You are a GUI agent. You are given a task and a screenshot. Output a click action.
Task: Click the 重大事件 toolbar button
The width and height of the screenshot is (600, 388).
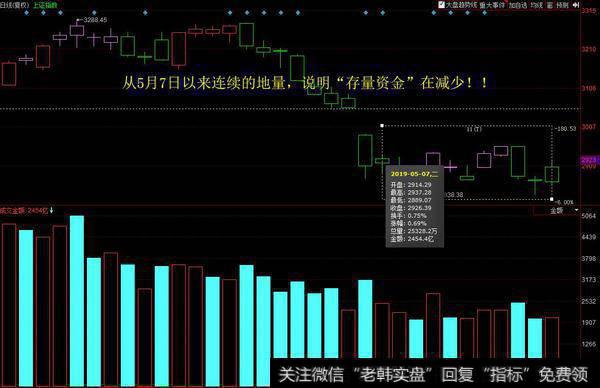(492, 5)
